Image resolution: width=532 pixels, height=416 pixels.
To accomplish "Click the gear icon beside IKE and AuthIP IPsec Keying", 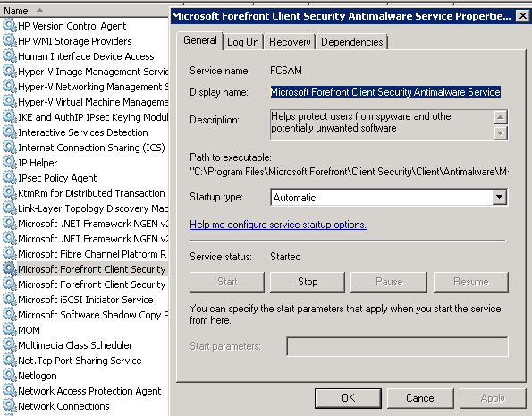I will (9, 117).
